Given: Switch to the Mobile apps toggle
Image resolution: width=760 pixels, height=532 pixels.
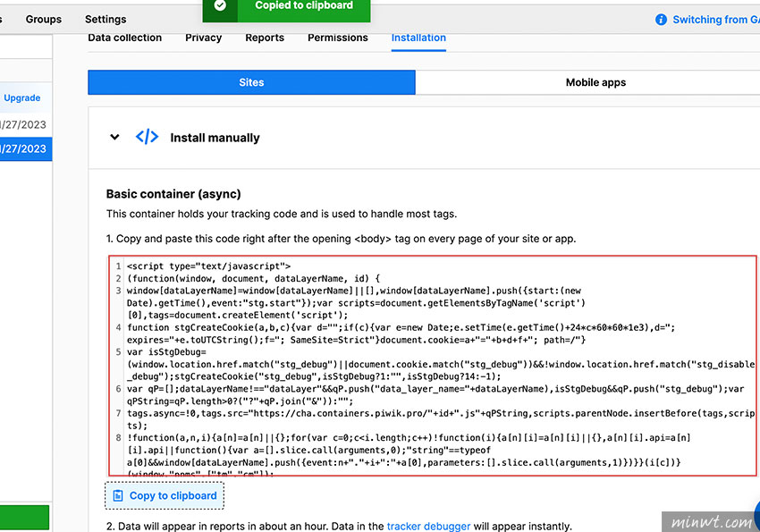Looking at the screenshot, I should pos(595,82).
